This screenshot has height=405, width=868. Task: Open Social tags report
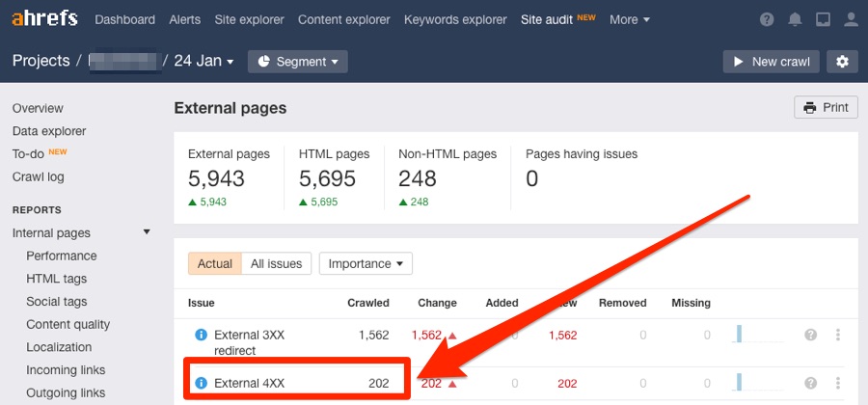[57, 302]
